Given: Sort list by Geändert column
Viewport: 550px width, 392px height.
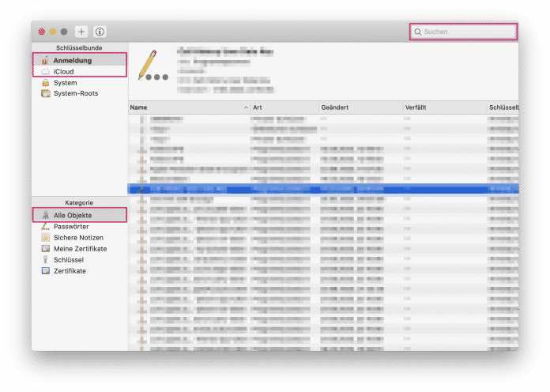Looking at the screenshot, I should click(360, 107).
